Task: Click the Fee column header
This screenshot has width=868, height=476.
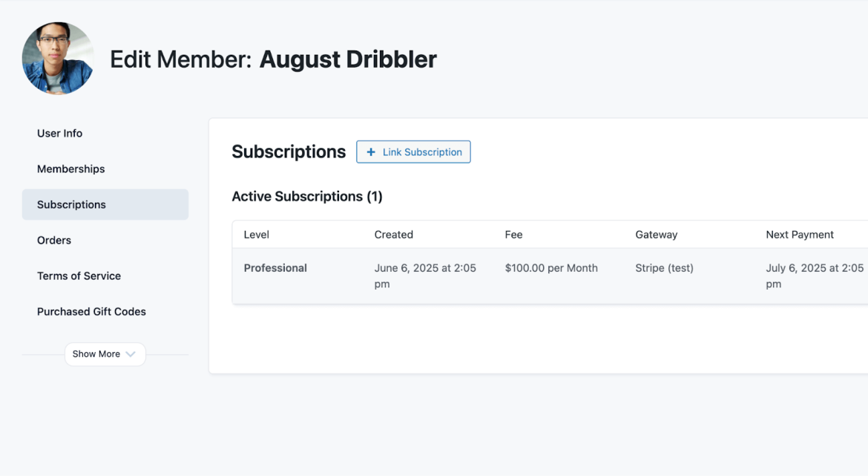Action: (513, 234)
